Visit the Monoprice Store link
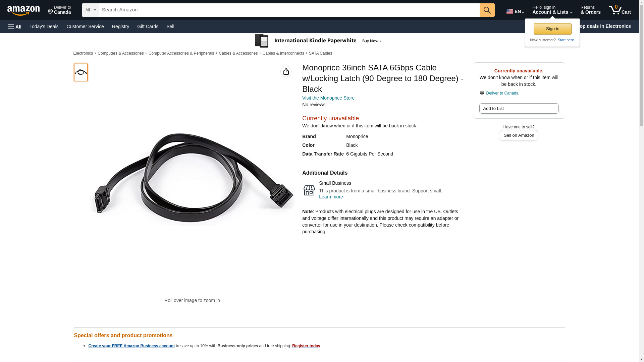Image resolution: width=644 pixels, height=362 pixels. (x=328, y=98)
